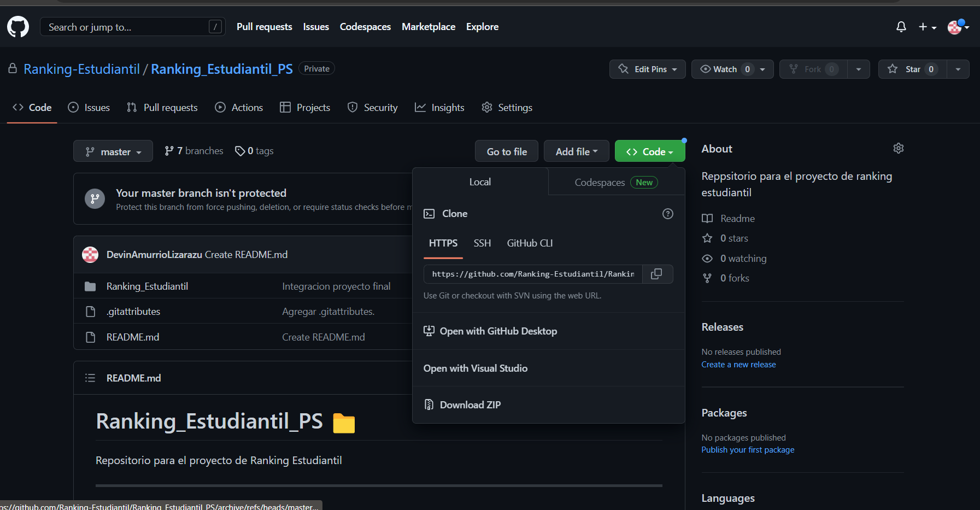Expand the Fork options arrow

point(859,69)
